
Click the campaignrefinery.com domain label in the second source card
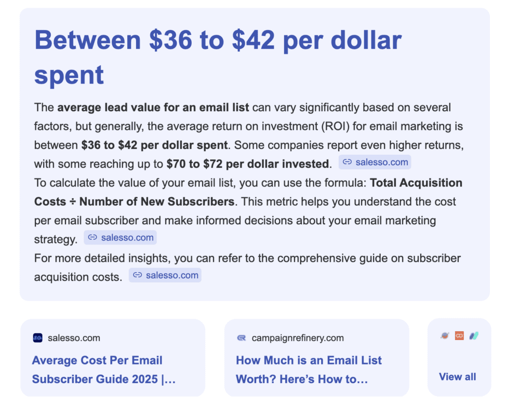coord(297,338)
